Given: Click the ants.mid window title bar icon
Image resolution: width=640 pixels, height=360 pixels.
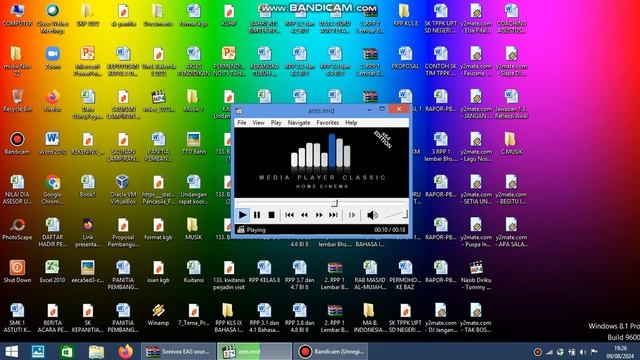Looking at the screenshot, I should click(239, 110).
